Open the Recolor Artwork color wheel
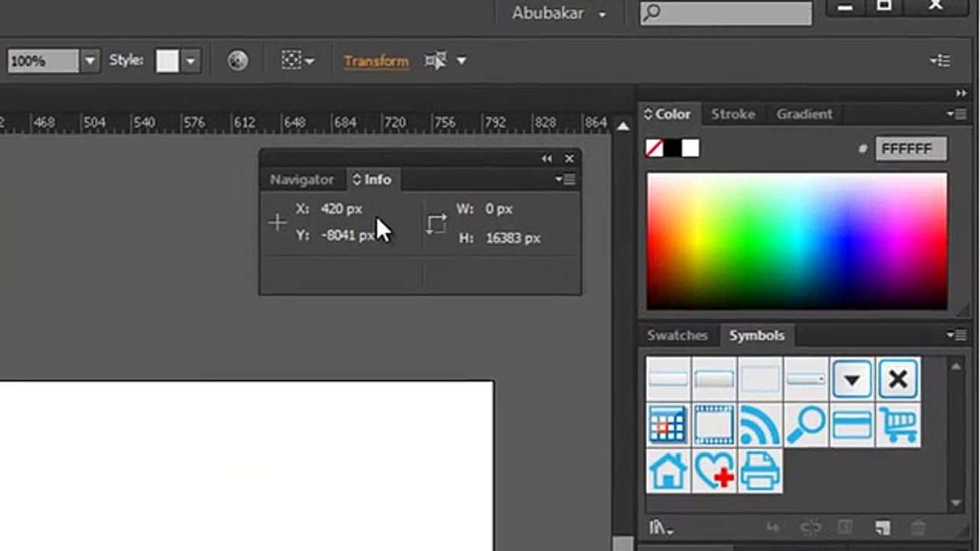 [237, 60]
